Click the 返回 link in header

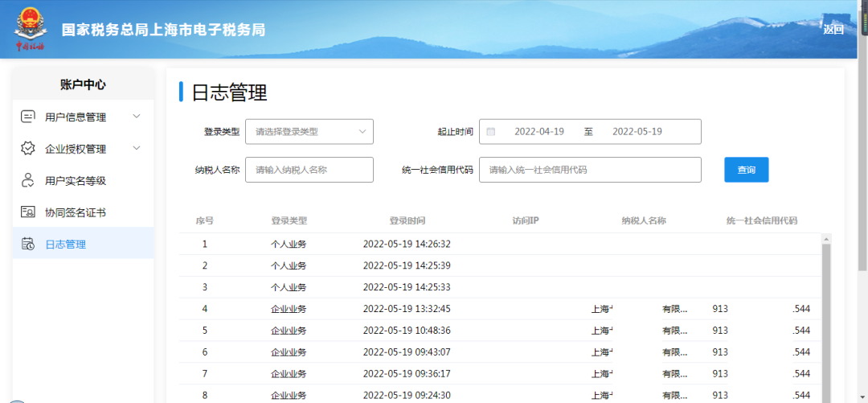click(833, 30)
